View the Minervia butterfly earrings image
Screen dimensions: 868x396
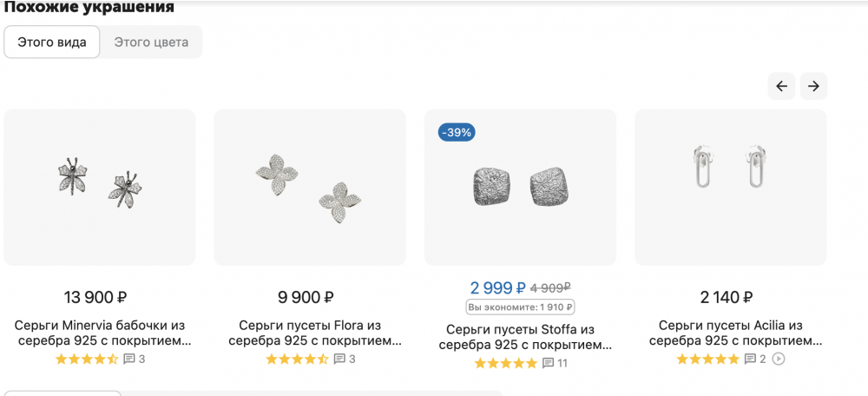[100, 187]
